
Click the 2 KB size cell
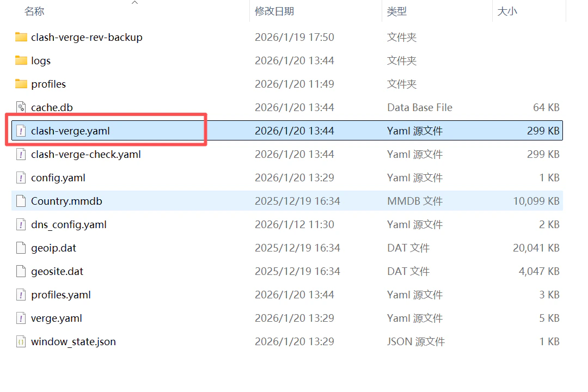click(549, 224)
